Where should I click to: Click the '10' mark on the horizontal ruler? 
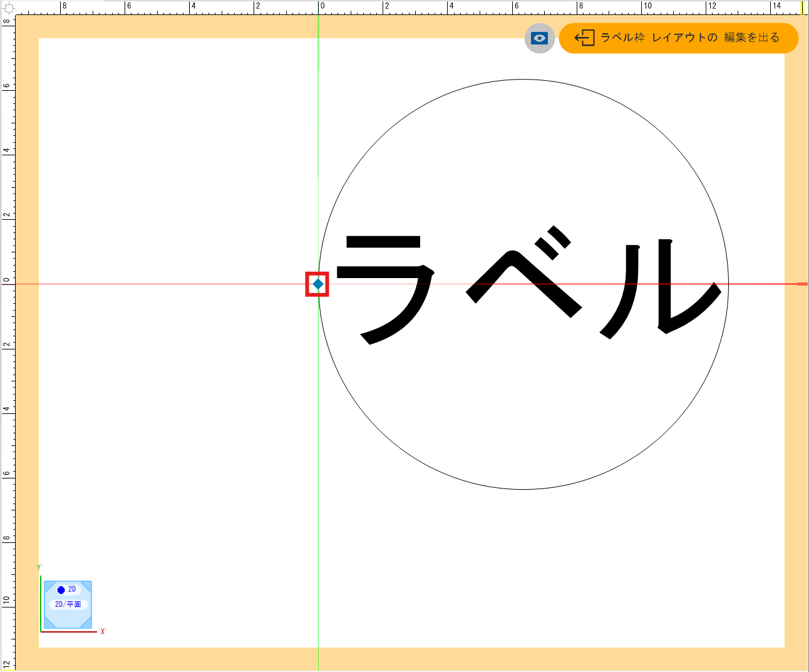click(647, 6)
